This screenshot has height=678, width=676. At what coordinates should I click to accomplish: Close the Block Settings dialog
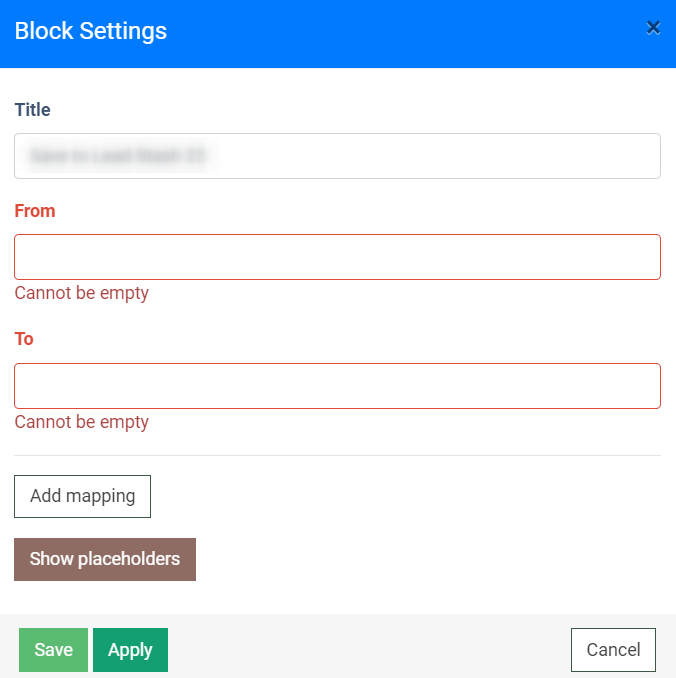[653, 28]
